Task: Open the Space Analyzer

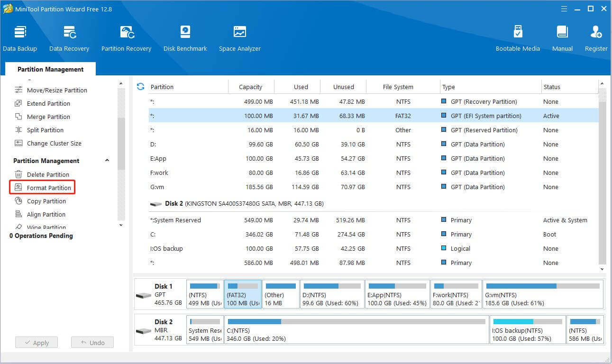Action: [239, 37]
